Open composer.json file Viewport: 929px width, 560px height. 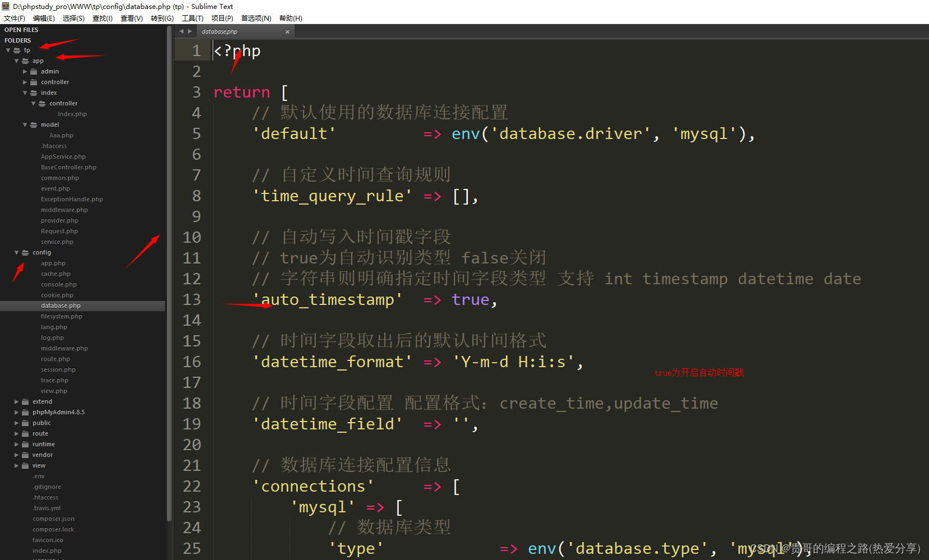(53, 519)
